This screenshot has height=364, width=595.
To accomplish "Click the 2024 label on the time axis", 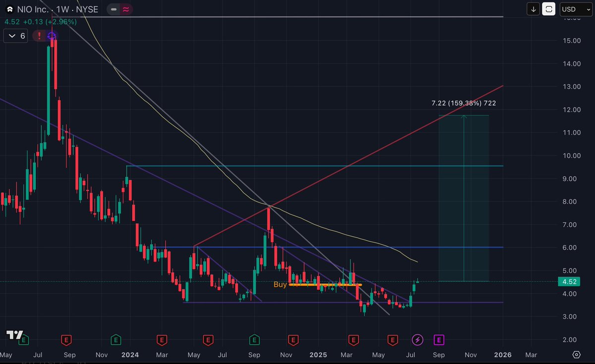I will pos(130,355).
